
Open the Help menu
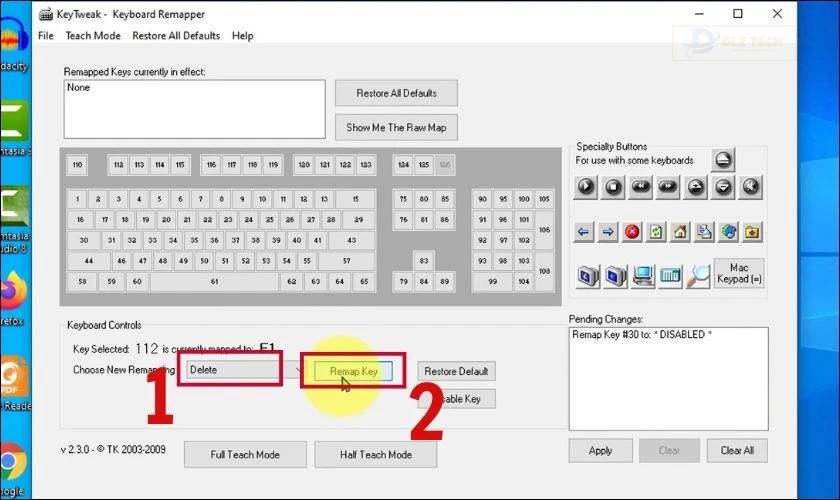click(x=242, y=36)
